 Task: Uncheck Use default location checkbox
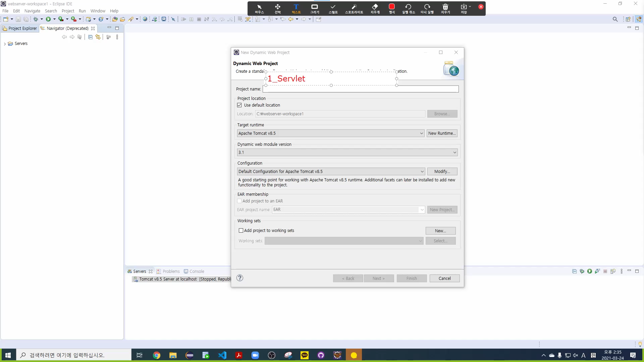tap(239, 105)
